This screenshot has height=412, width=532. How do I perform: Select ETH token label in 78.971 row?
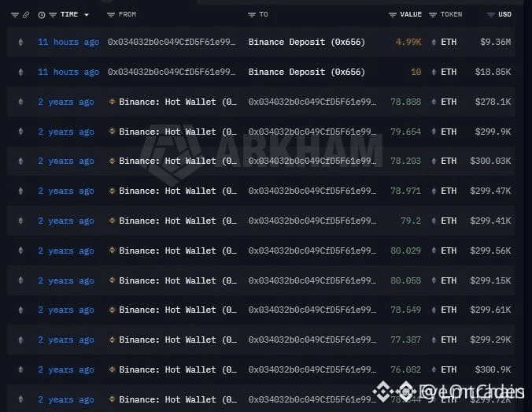[449, 191]
